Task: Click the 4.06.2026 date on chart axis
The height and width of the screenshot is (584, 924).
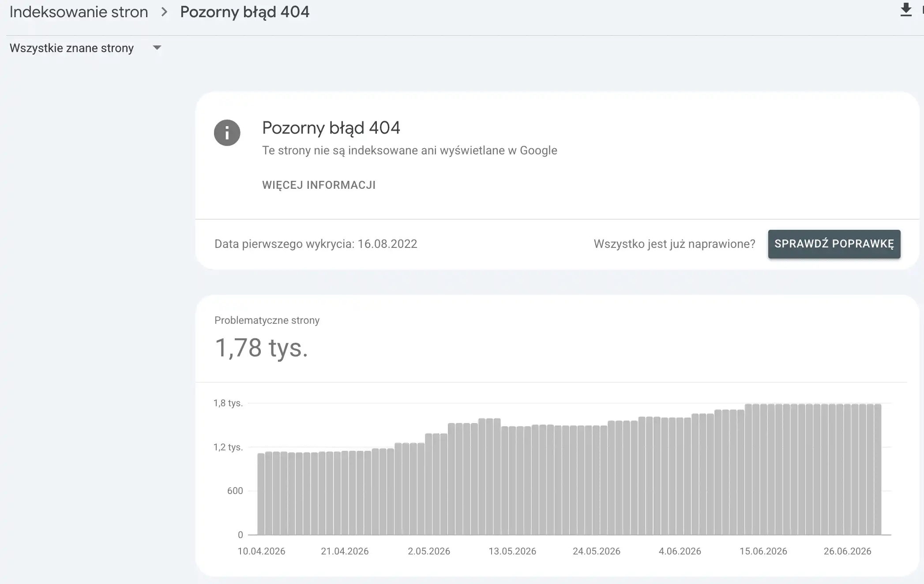Action: click(680, 551)
